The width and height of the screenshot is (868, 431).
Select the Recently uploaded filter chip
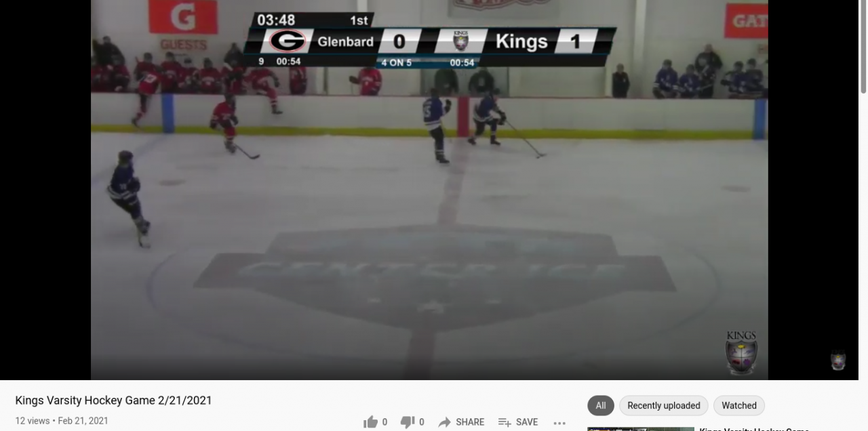click(663, 405)
